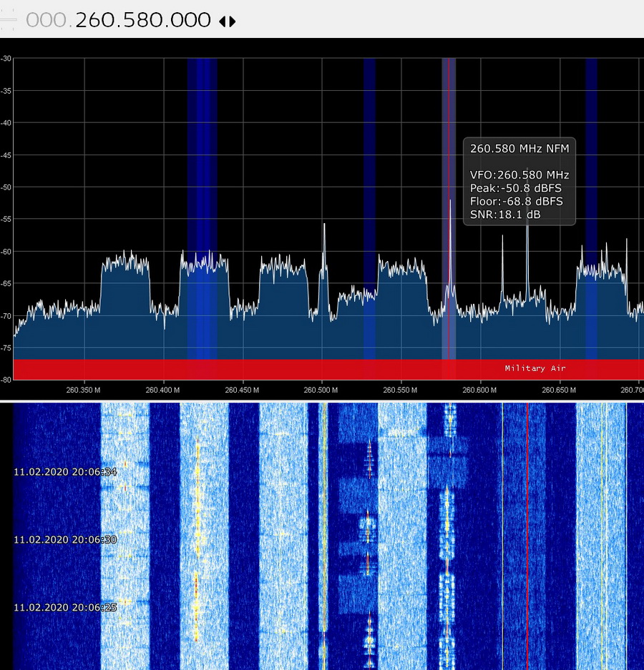Click the 260 MHz digit group

[x=96, y=20]
